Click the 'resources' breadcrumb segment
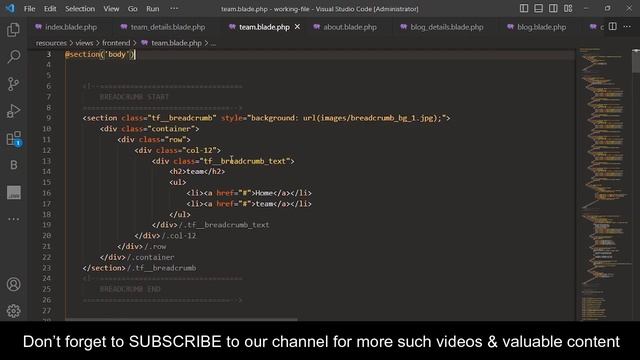Screen dimensions: 640x360 pos(51,43)
